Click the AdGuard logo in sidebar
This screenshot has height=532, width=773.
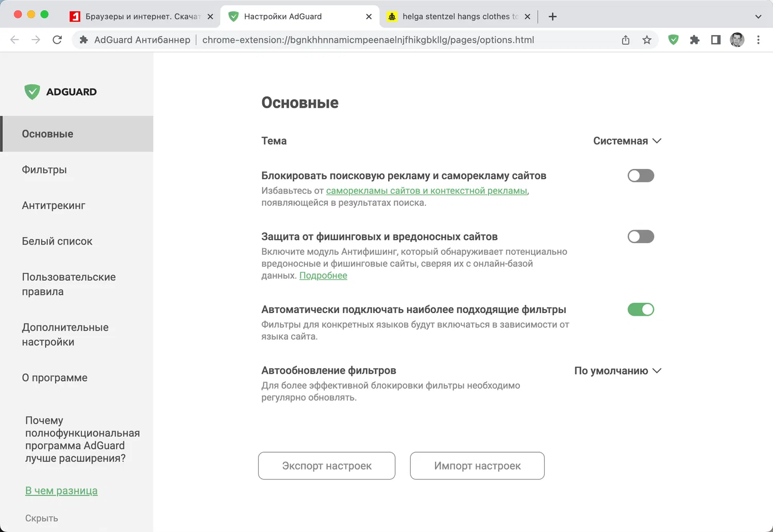tap(61, 92)
